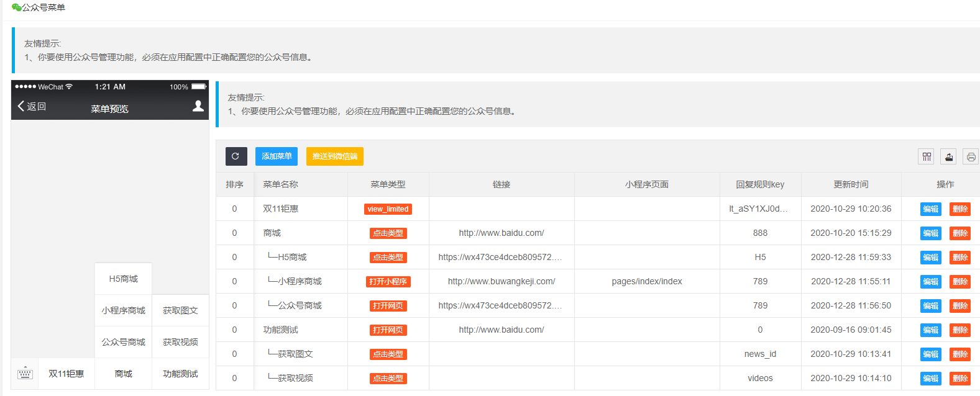The height and width of the screenshot is (396, 980).
Task: Edit the 小程序商城 menu row
Action: tap(930, 282)
